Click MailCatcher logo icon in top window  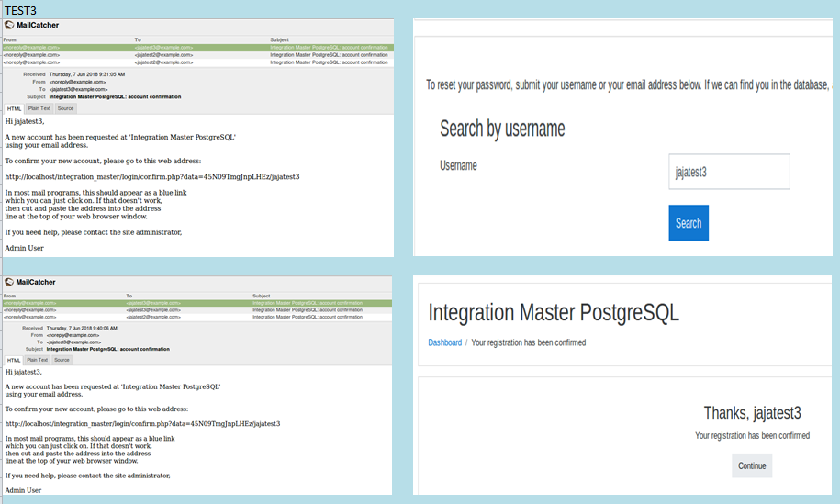[9, 25]
